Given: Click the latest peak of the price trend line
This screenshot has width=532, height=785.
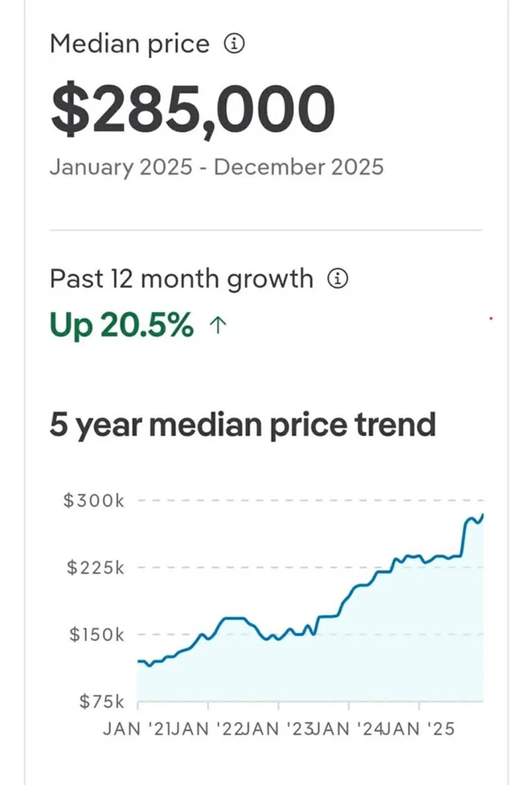Looking at the screenshot, I should (482, 515).
